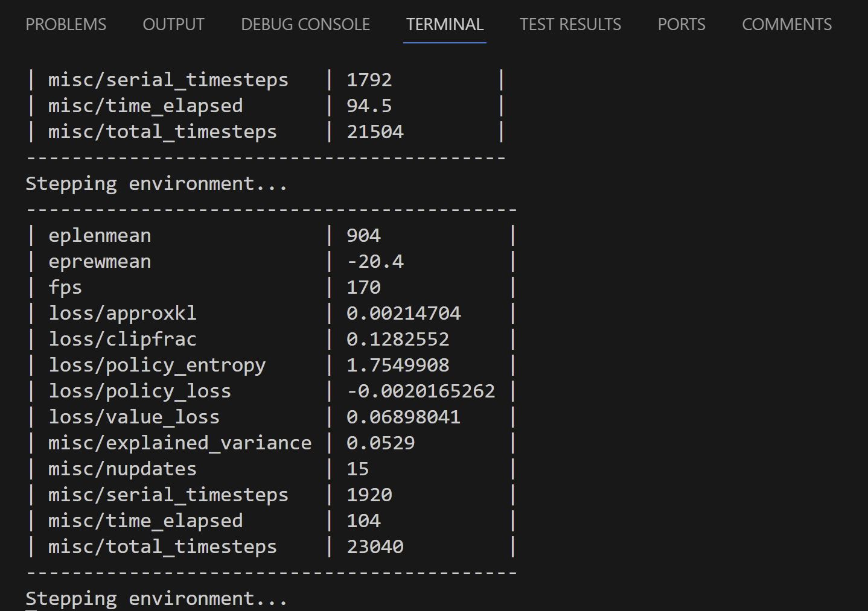Click the fps label
Screen dimensions: 868x611
[x=65, y=287]
